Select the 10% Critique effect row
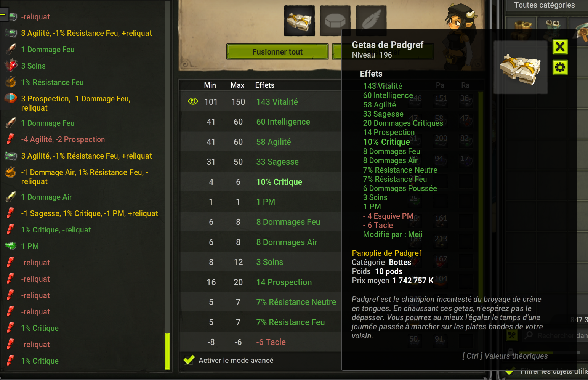Viewport: 588px width, 380px height. [x=261, y=182]
